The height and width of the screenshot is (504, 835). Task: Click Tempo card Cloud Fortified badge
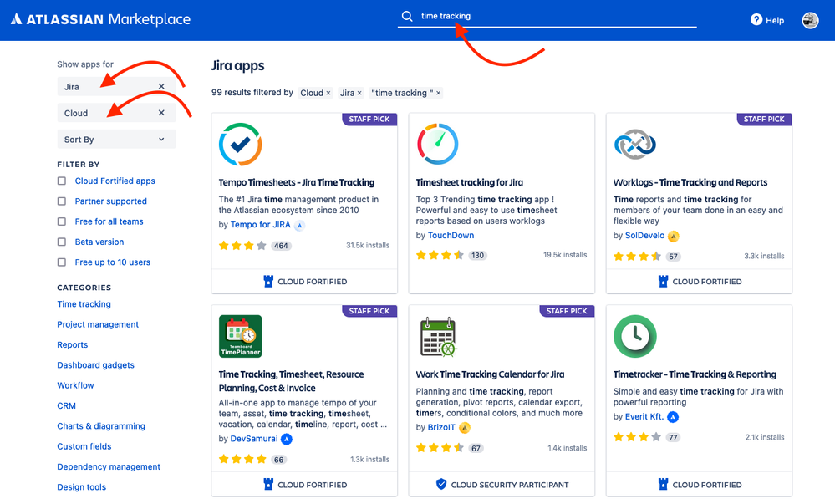304,282
